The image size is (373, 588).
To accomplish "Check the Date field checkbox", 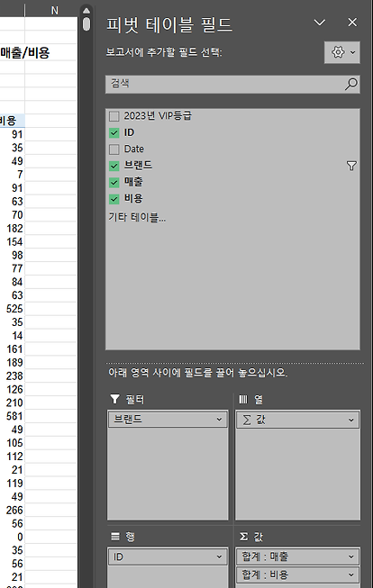I will [114, 149].
